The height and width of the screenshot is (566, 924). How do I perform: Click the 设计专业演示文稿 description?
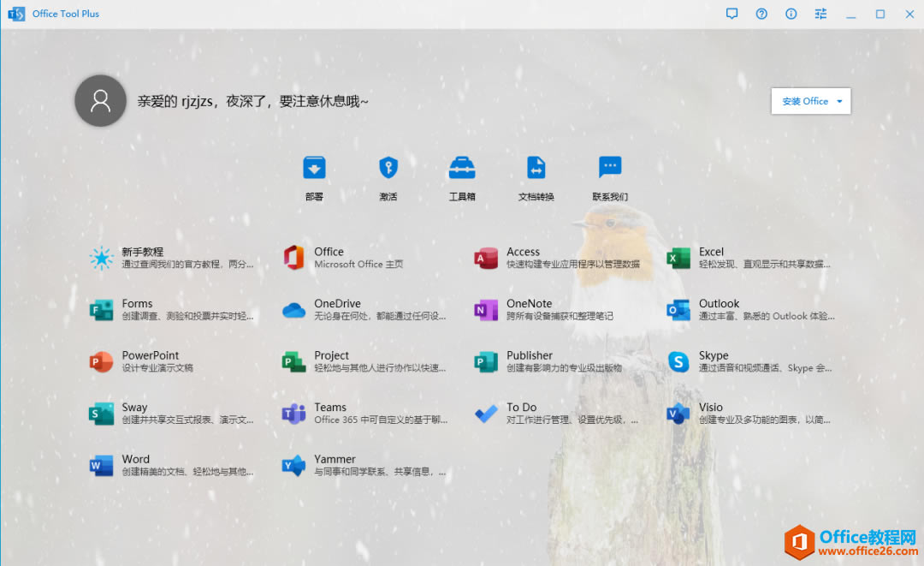tap(157, 368)
